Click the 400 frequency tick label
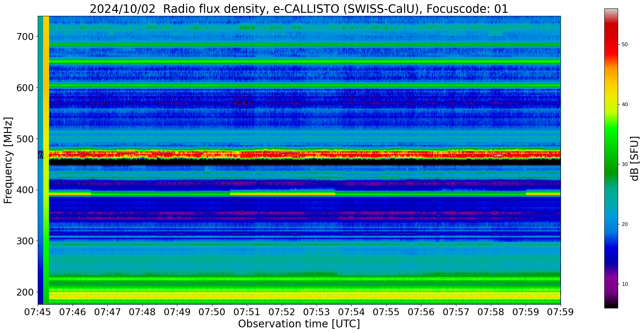644x333 pixels. 25,190
